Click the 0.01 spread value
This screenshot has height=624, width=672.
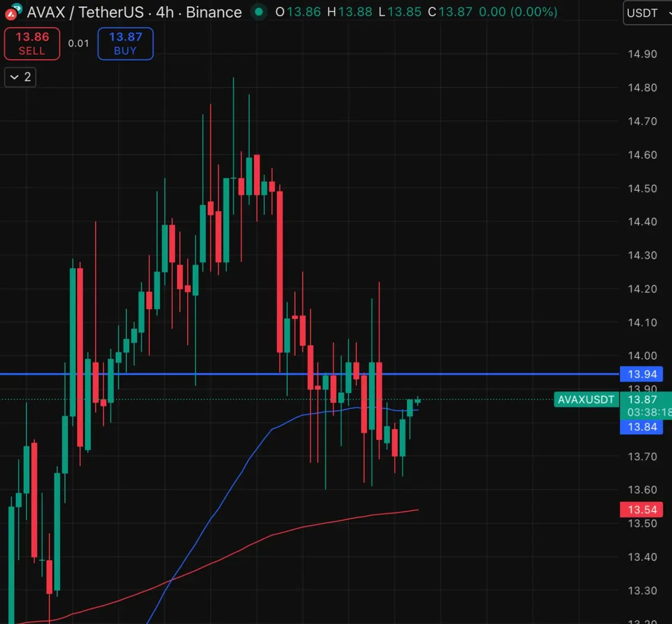(78, 43)
